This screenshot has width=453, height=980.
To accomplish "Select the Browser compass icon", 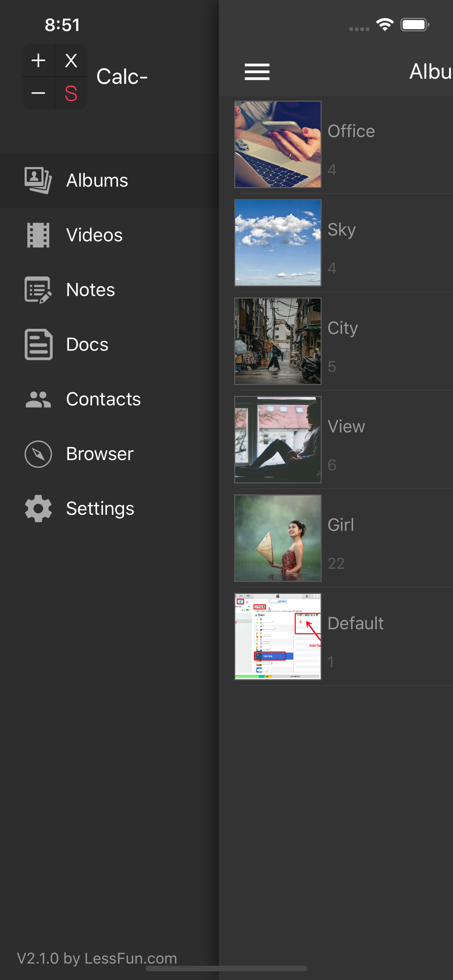I will pyautogui.click(x=38, y=454).
